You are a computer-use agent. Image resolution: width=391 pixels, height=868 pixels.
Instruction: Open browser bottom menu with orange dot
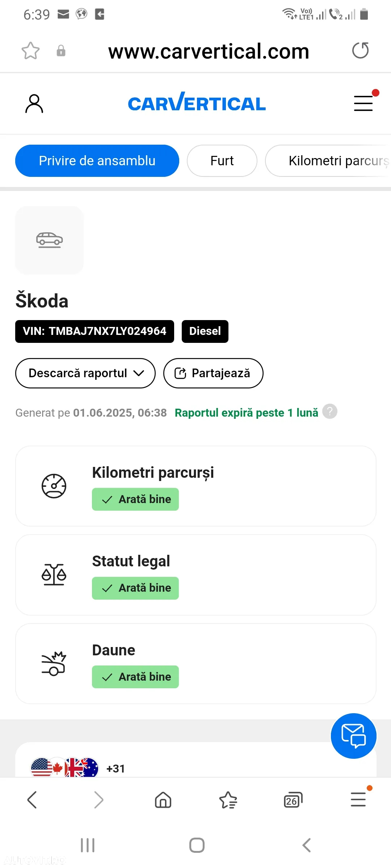pos(358,799)
